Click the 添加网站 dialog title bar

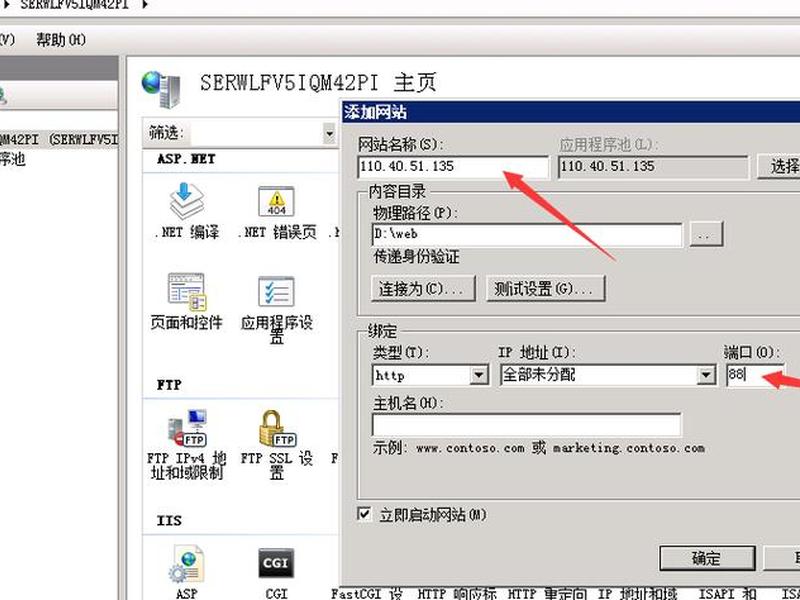(570, 112)
